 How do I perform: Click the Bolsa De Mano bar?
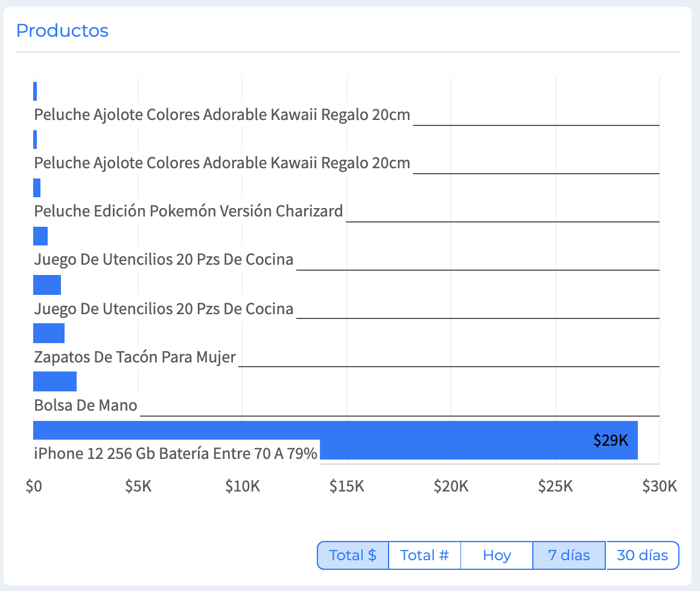click(x=55, y=381)
